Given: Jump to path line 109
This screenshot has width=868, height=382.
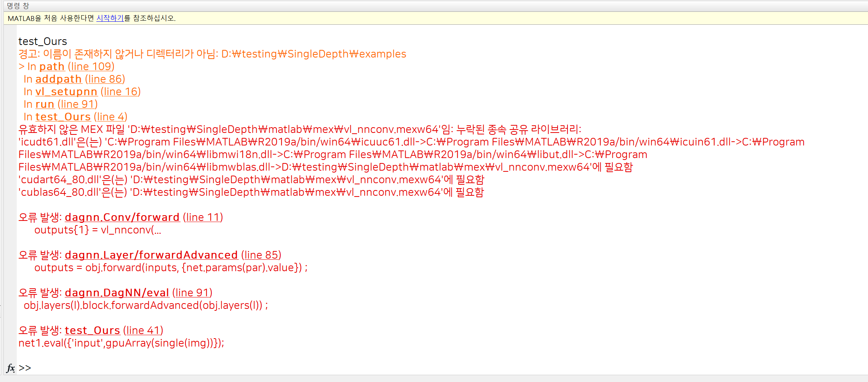Looking at the screenshot, I should click(x=91, y=66).
